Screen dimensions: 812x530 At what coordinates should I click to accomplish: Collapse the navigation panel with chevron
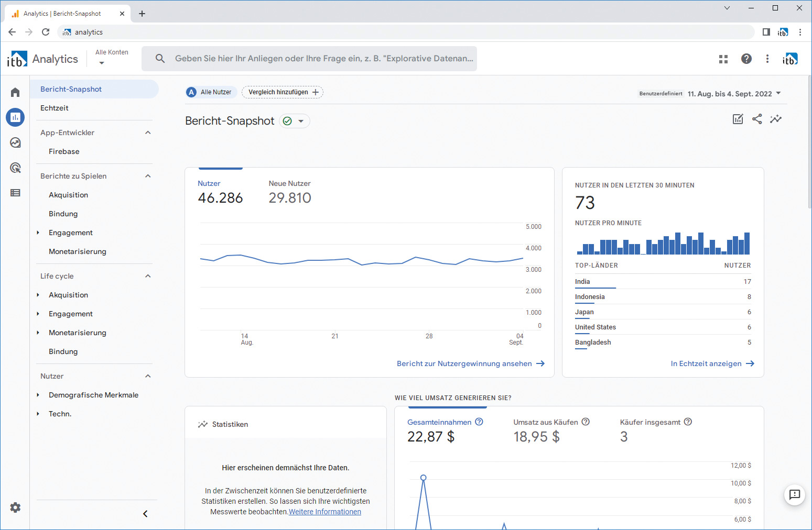click(x=145, y=514)
